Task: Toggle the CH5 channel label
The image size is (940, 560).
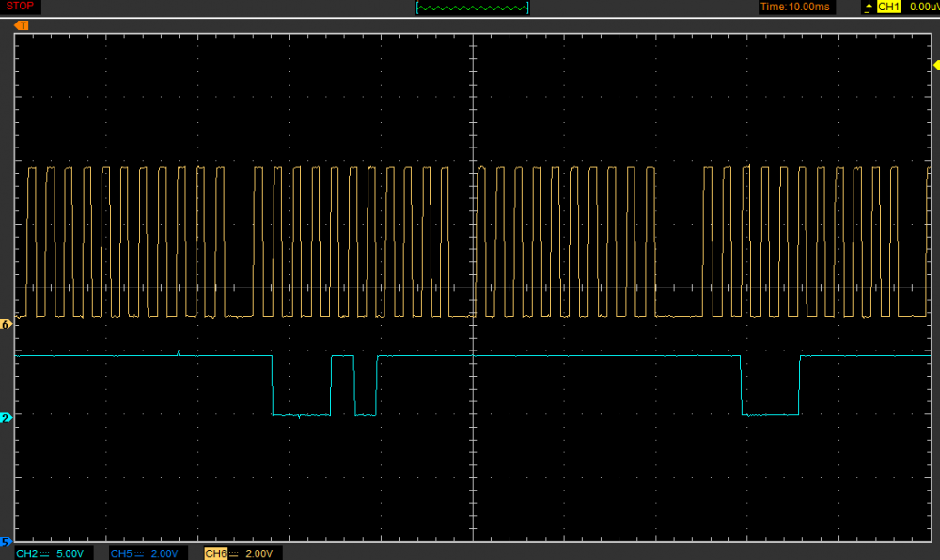Action: click(x=121, y=553)
